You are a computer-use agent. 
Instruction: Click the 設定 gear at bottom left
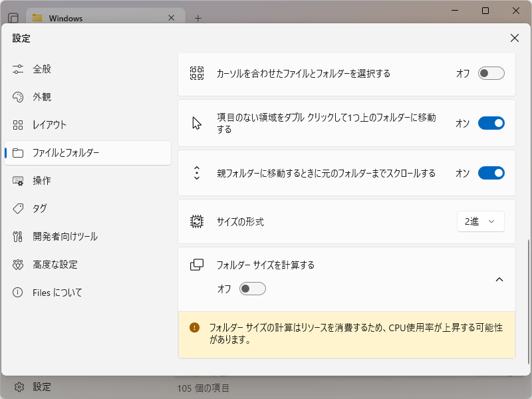19,386
